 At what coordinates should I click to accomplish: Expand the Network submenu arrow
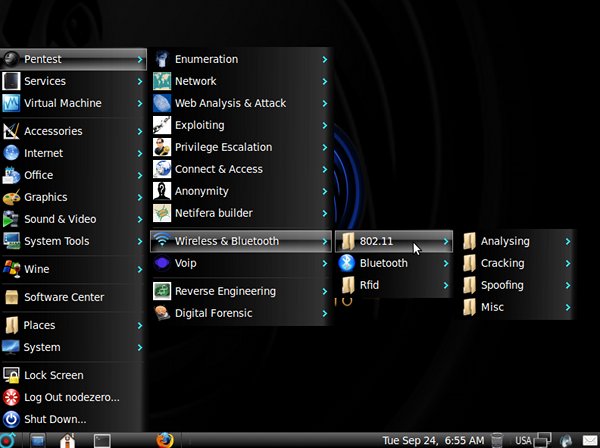click(324, 81)
